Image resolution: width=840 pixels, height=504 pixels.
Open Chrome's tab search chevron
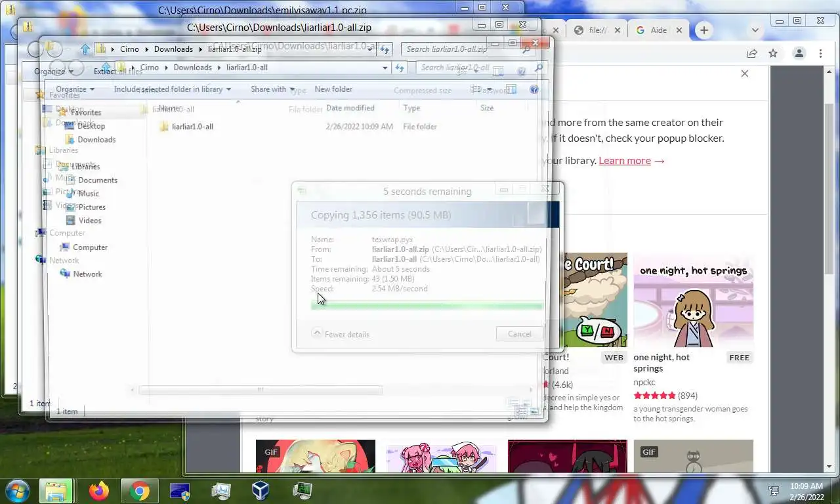pyautogui.click(x=755, y=30)
